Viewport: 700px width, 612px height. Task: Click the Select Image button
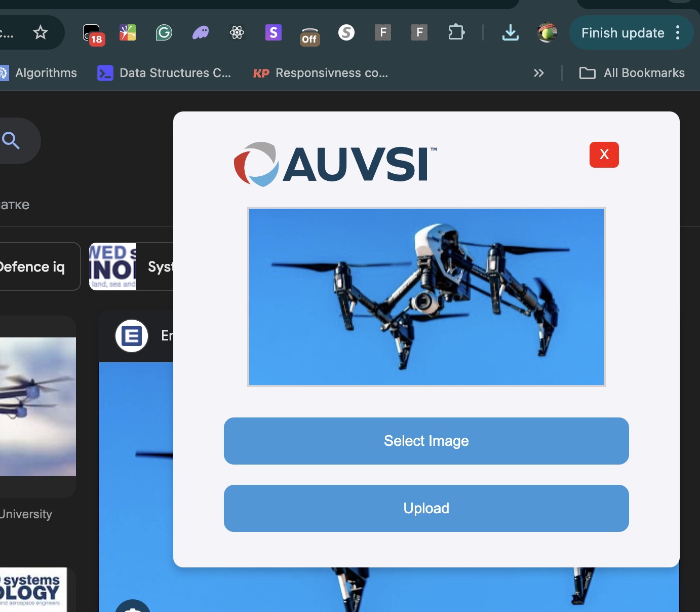click(x=426, y=441)
